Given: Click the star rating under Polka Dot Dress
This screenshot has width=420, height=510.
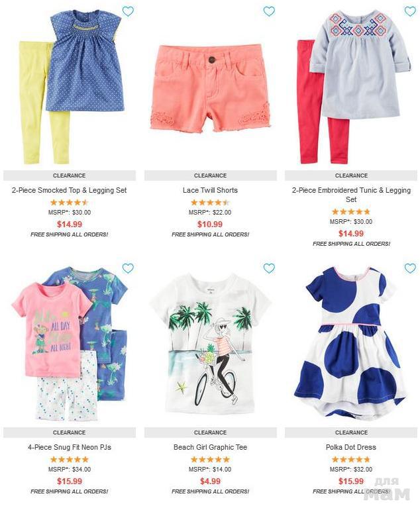Looking at the screenshot, I should pyautogui.click(x=351, y=460).
